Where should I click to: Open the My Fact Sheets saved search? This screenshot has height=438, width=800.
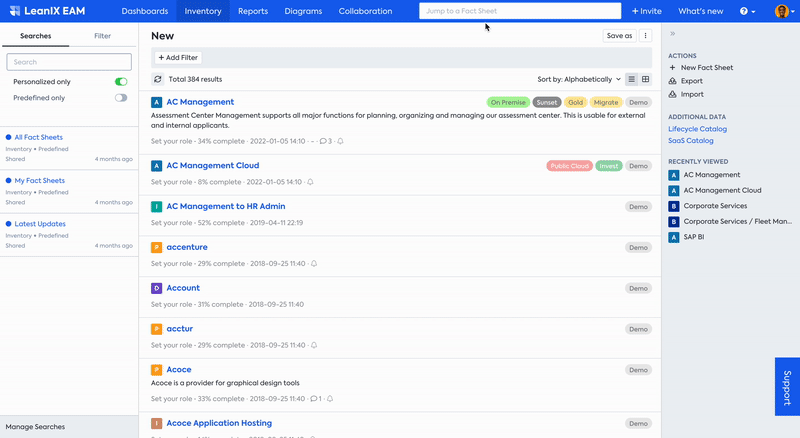click(40, 181)
